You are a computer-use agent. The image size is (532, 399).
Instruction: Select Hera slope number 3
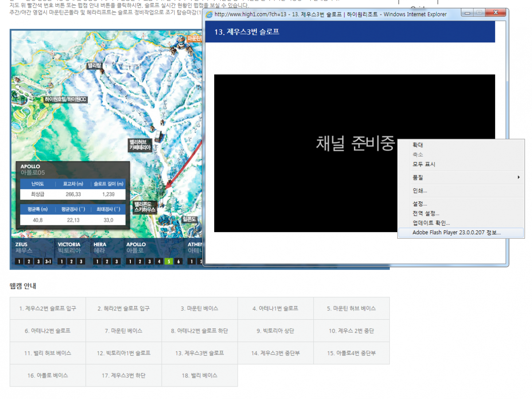click(116, 261)
